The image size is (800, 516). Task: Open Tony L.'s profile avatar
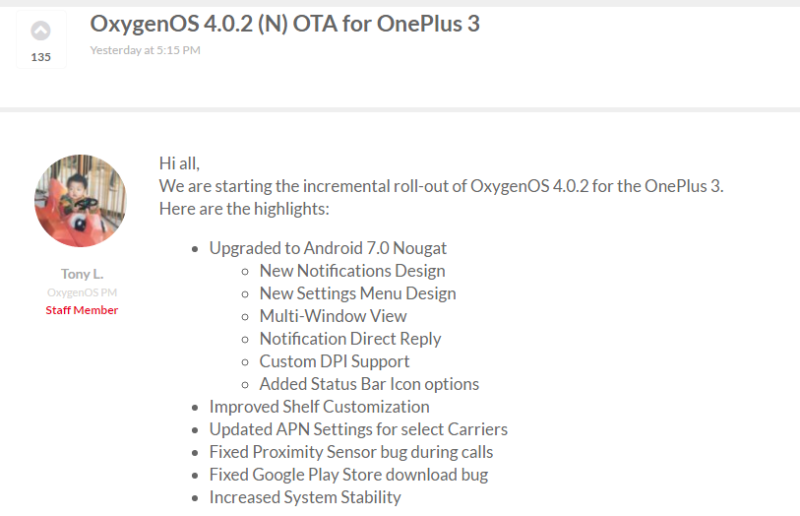point(81,201)
